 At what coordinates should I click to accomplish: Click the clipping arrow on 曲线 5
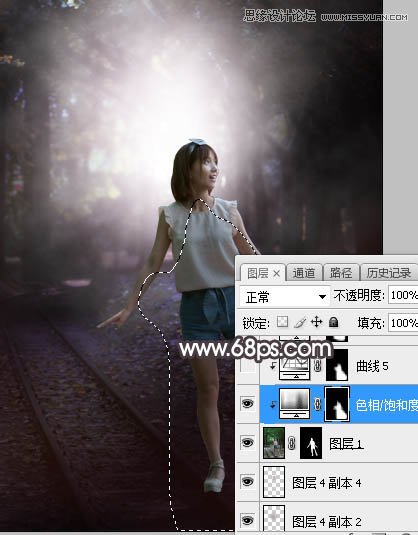[x=273, y=366]
